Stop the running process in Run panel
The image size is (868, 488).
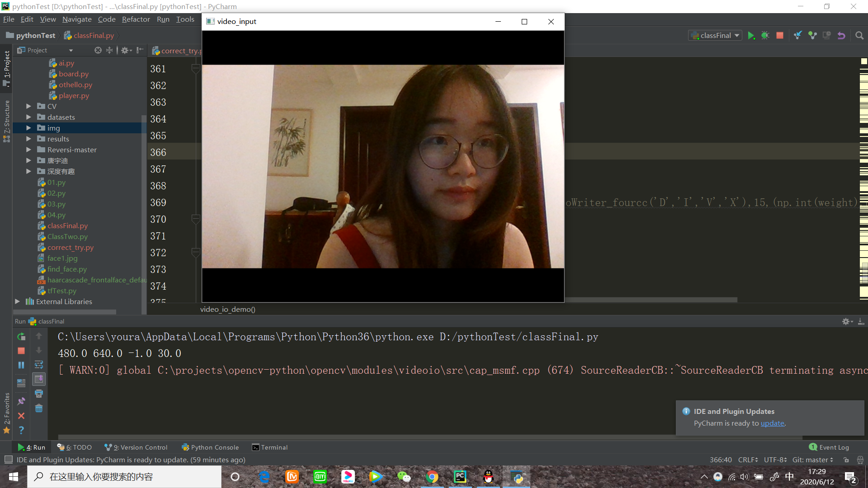(x=21, y=351)
